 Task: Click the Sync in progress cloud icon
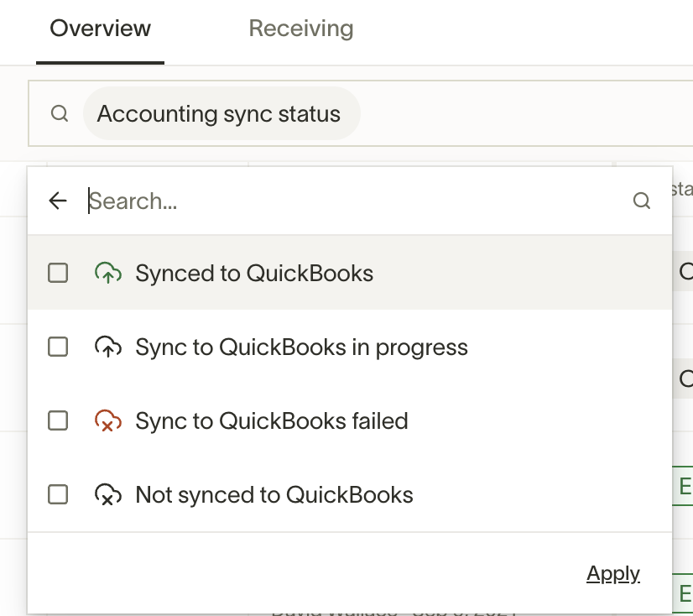[108, 347]
